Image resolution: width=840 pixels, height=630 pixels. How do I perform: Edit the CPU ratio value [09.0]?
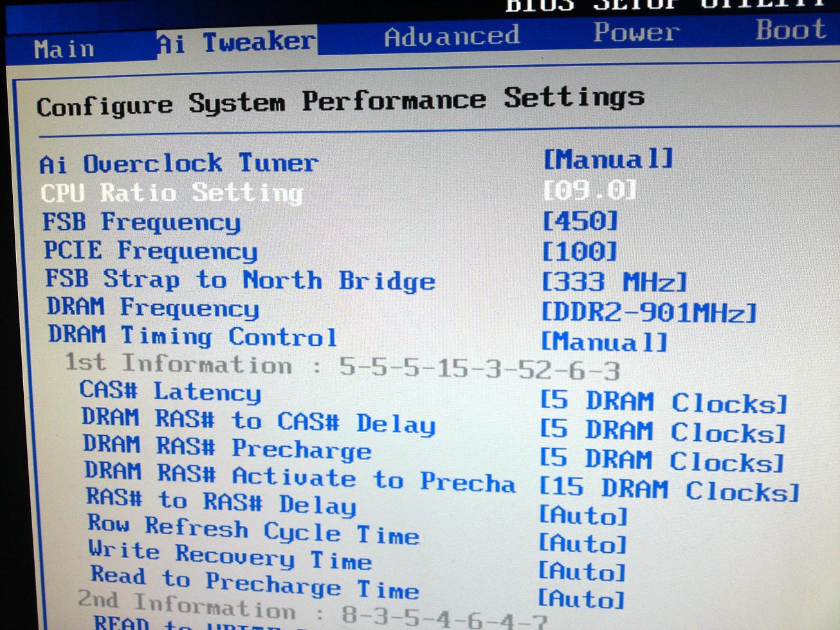590,190
